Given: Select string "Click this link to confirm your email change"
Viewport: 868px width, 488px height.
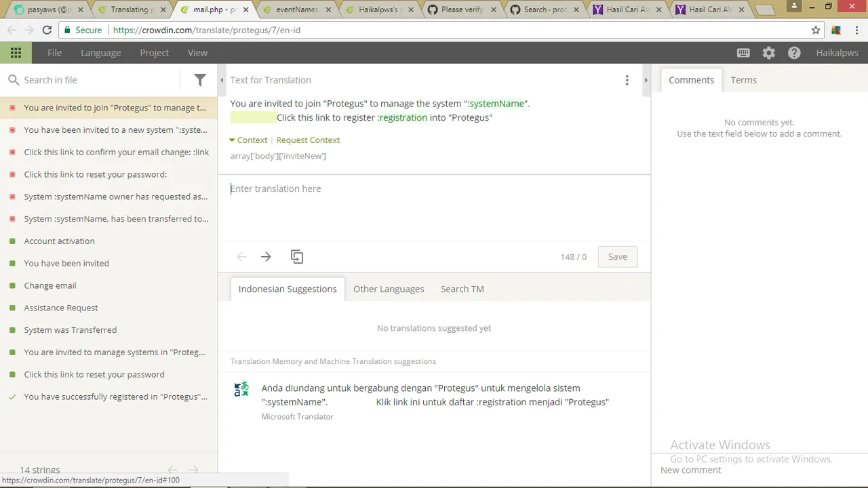Looking at the screenshot, I should point(108,152).
